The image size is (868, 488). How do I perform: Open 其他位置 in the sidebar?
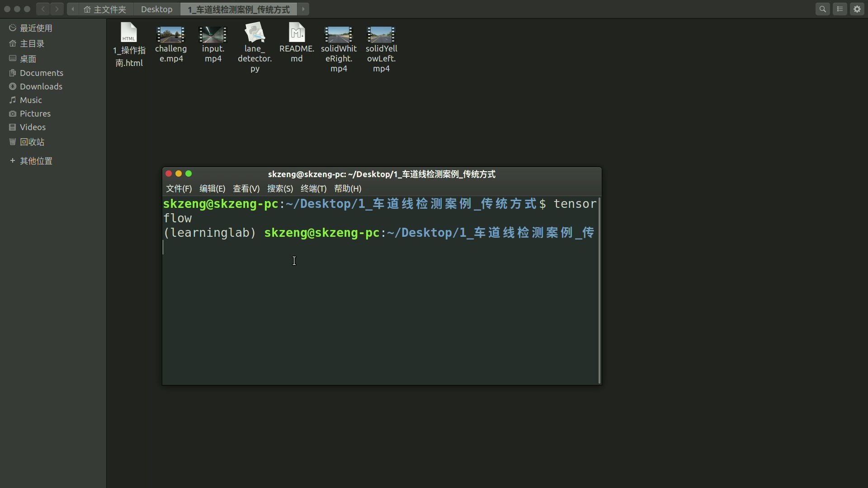click(53, 161)
